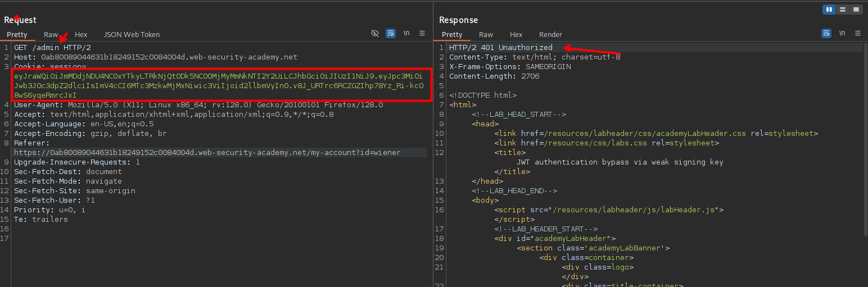Open the Request Hex tab

pyautogui.click(x=81, y=35)
